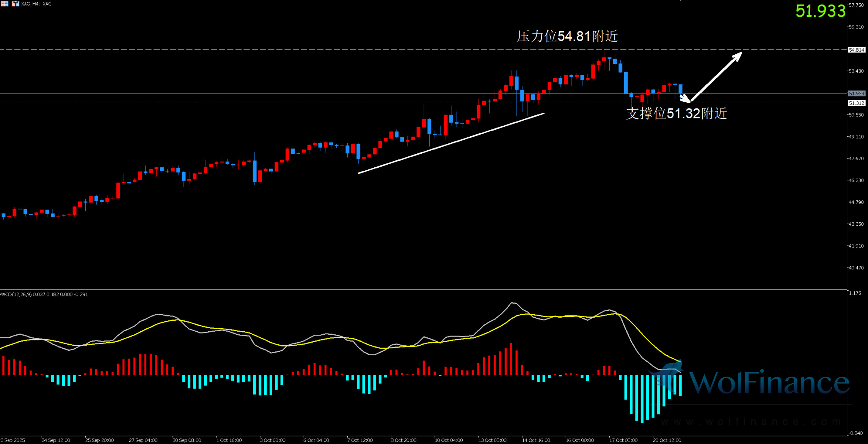Click the current price 51.933 axis tag
Screen dimensions: 868x444
[856, 93]
